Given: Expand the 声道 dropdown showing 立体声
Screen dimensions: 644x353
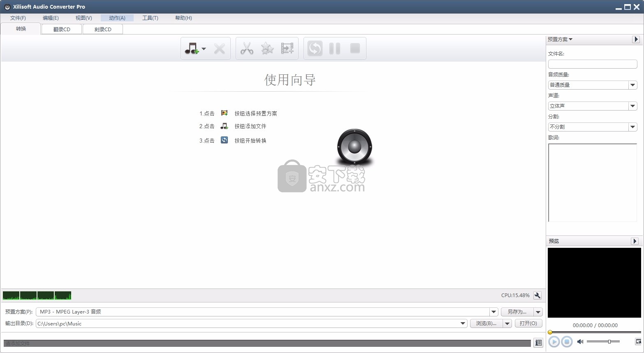Looking at the screenshot, I should click(633, 106).
